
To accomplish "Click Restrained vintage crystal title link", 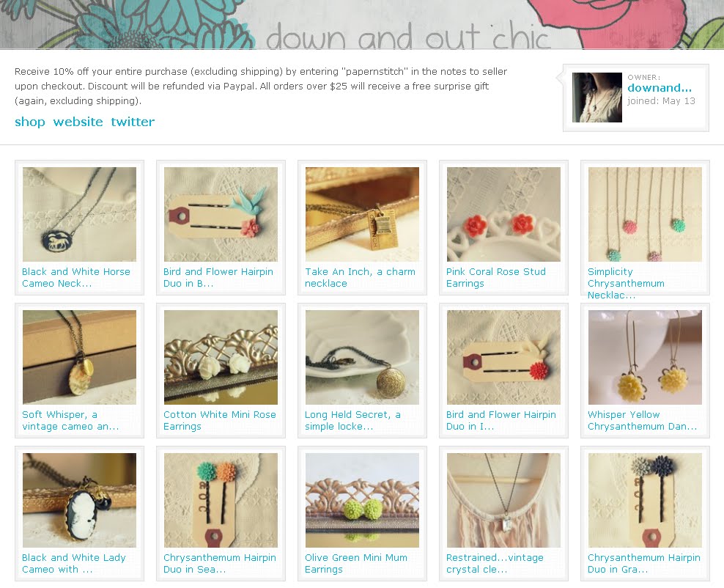I will click(495, 564).
